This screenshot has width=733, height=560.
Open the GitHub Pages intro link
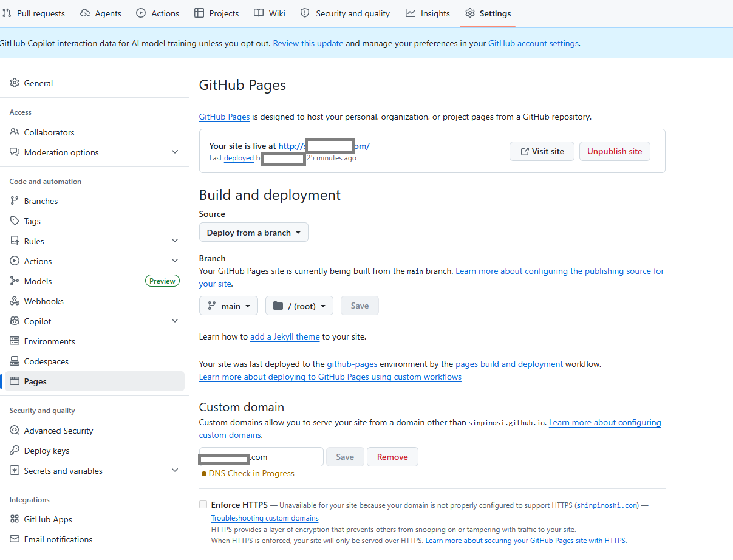coord(224,117)
